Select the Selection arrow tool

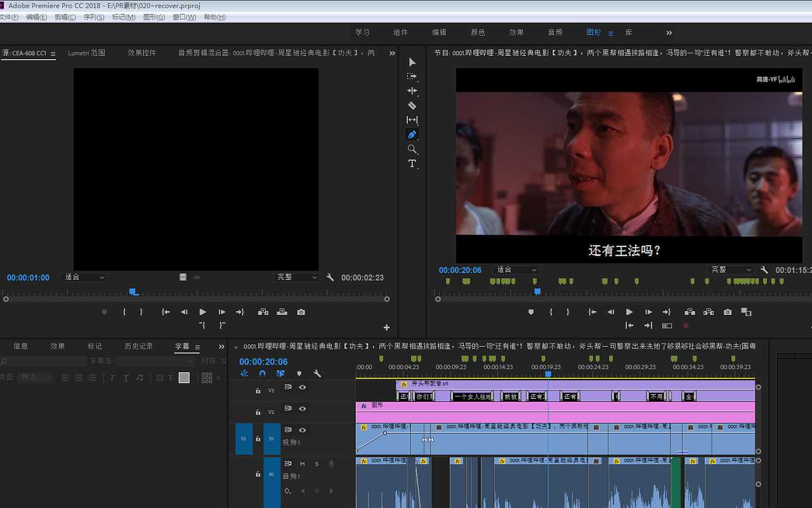point(412,62)
